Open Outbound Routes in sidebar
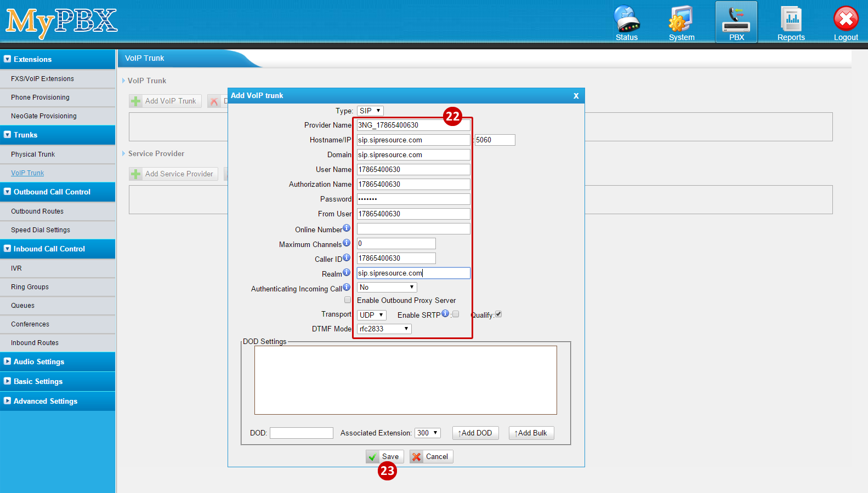The width and height of the screenshot is (868, 493). coord(37,211)
